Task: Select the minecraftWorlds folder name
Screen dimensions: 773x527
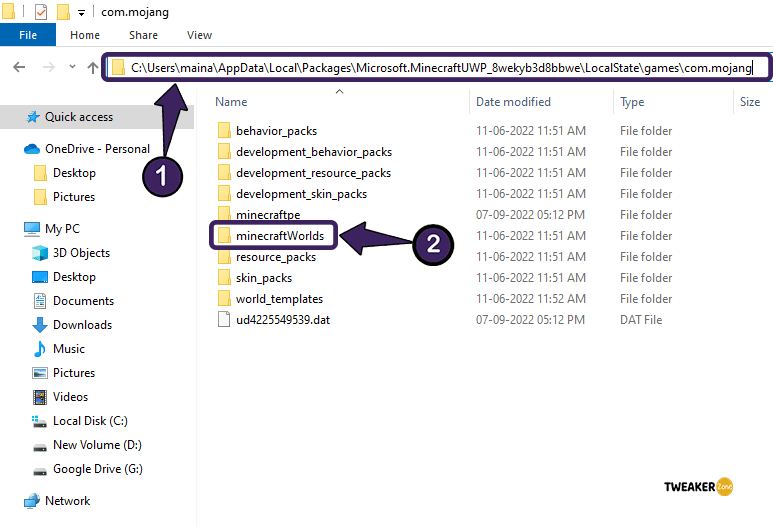Action: pyautogui.click(x=280, y=236)
